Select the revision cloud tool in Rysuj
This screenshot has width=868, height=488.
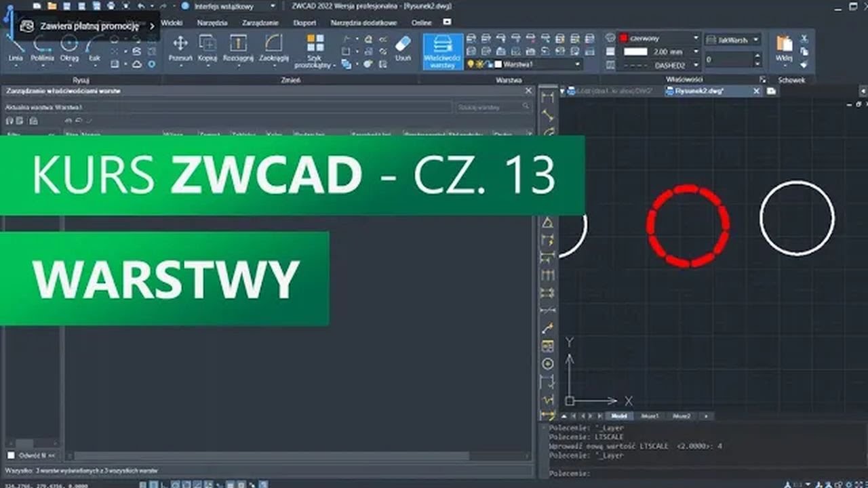click(x=137, y=64)
